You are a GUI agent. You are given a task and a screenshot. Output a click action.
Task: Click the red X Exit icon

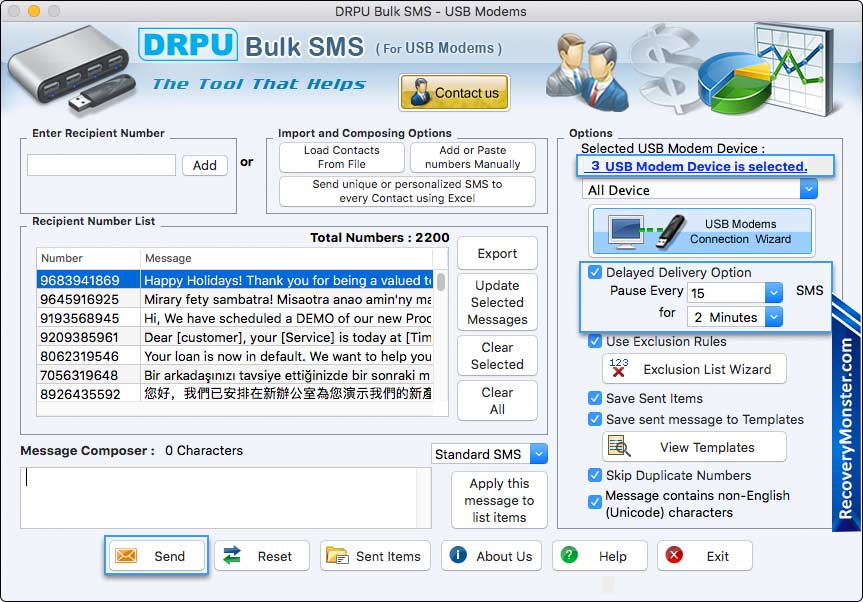[674, 555]
